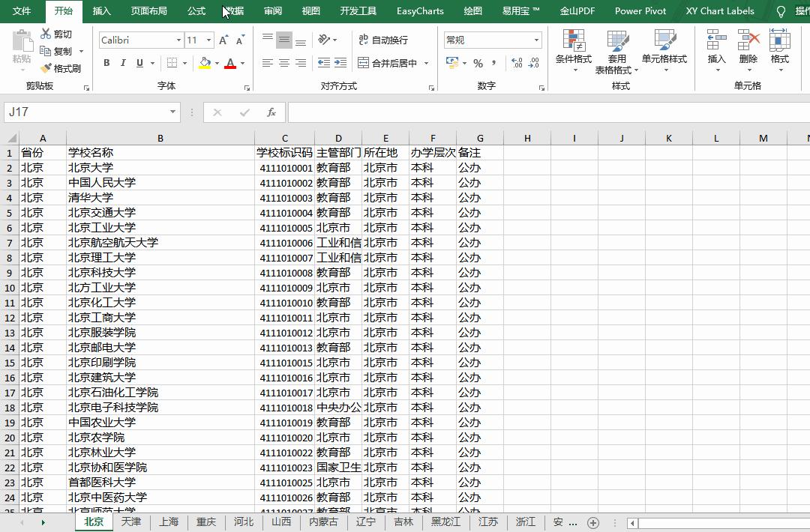This screenshot has height=532, width=810.
Task: Click the Percent Style icon
Action: [x=478, y=64]
